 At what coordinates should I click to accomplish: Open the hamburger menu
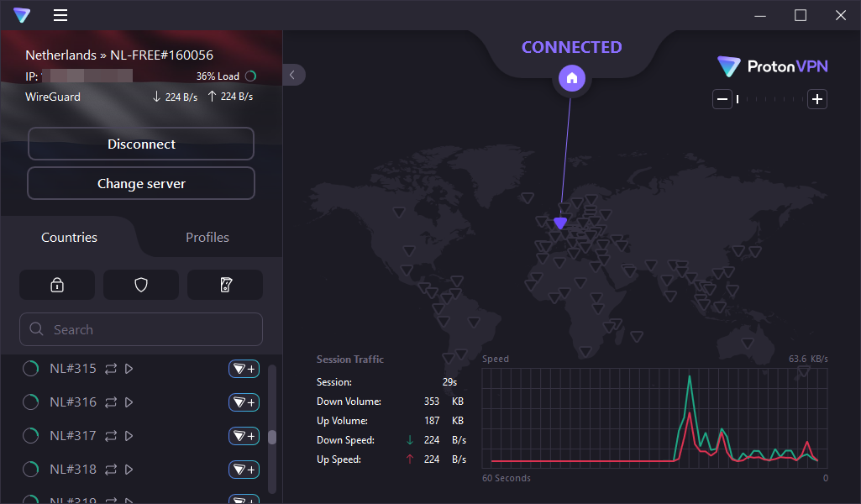(x=60, y=15)
